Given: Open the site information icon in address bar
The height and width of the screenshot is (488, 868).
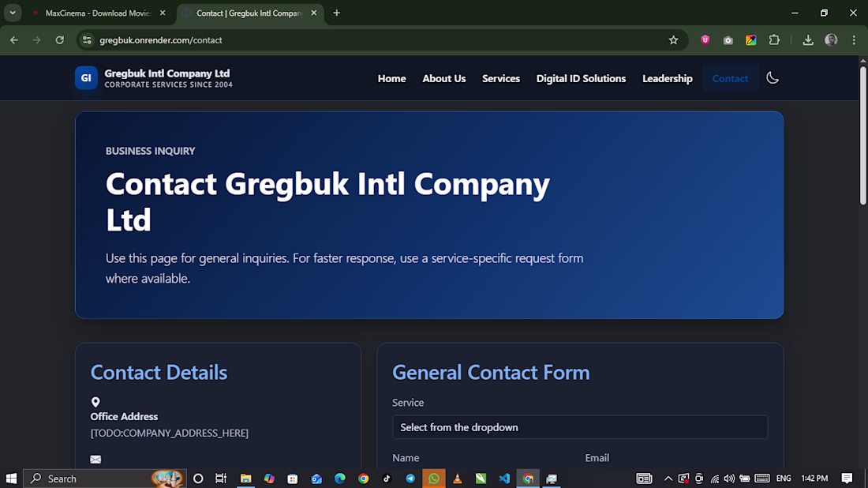Looking at the screenshot, I should 87,40.
